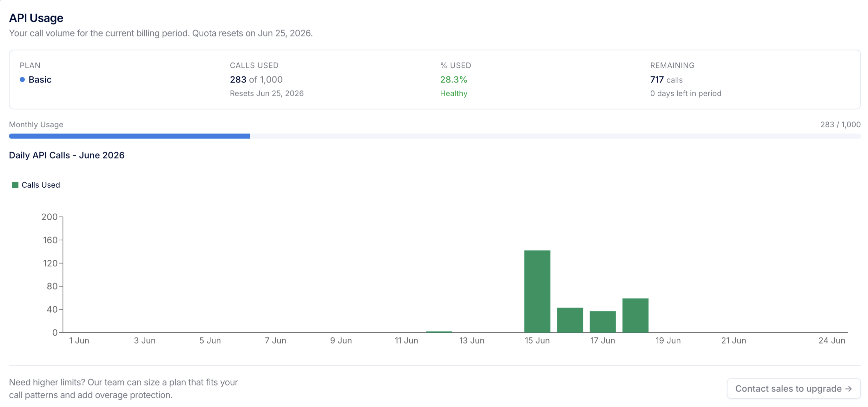This screenshot has height=407, width=868.
Task: Click the 28.3% used value
Action: coord(454,80)
